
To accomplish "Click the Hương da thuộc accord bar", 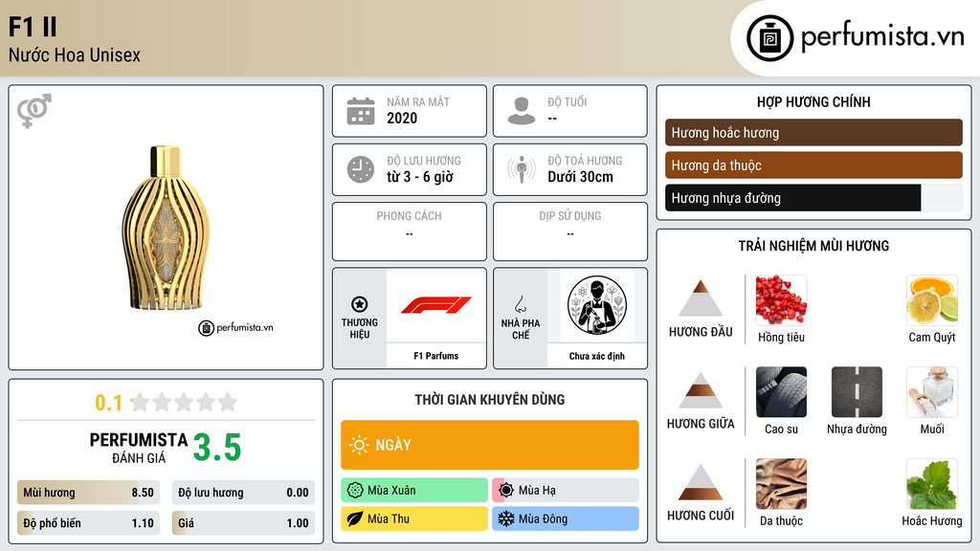I will (x=813, y=165).
